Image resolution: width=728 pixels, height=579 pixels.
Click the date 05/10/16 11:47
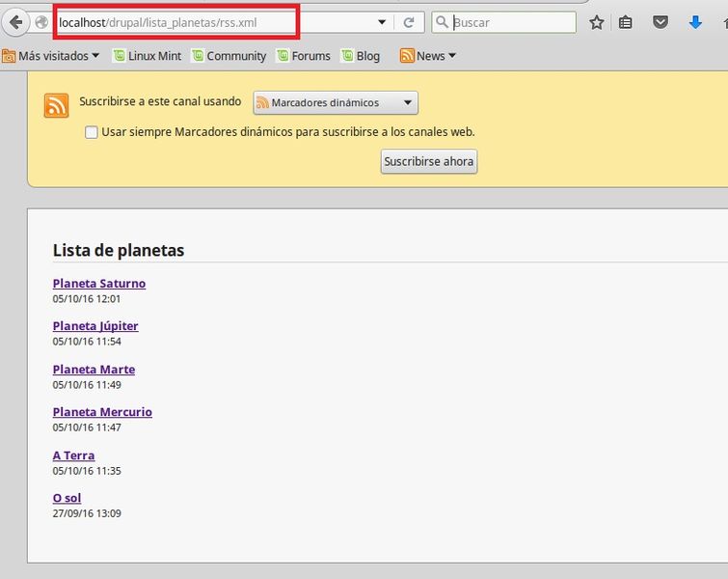click(x=87, y=427)
